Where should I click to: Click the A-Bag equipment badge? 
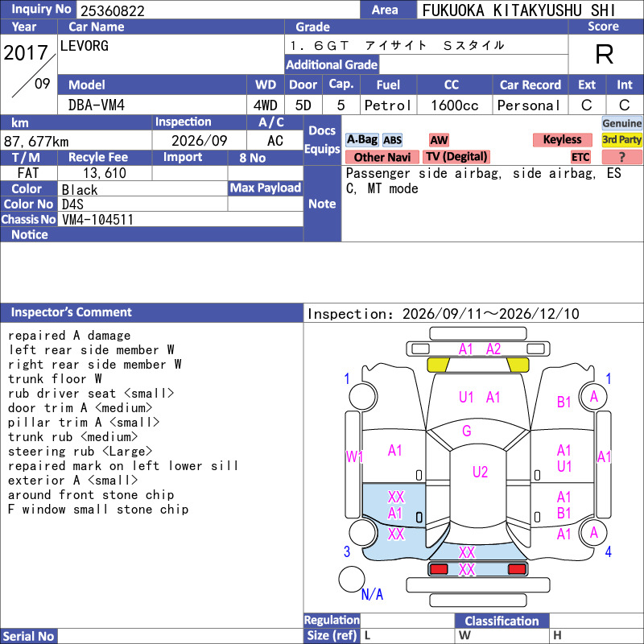tap(361, 139)
